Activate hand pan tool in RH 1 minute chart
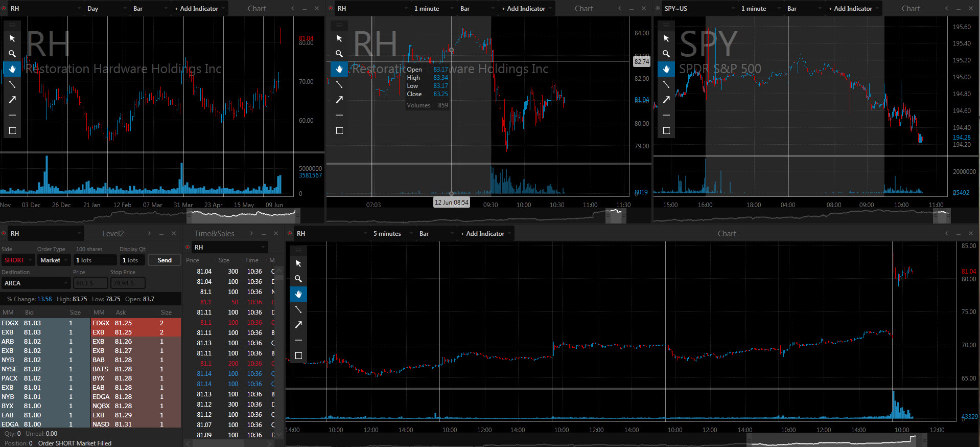The height and width of the screenshot is (447, 980). pos(339,69)
